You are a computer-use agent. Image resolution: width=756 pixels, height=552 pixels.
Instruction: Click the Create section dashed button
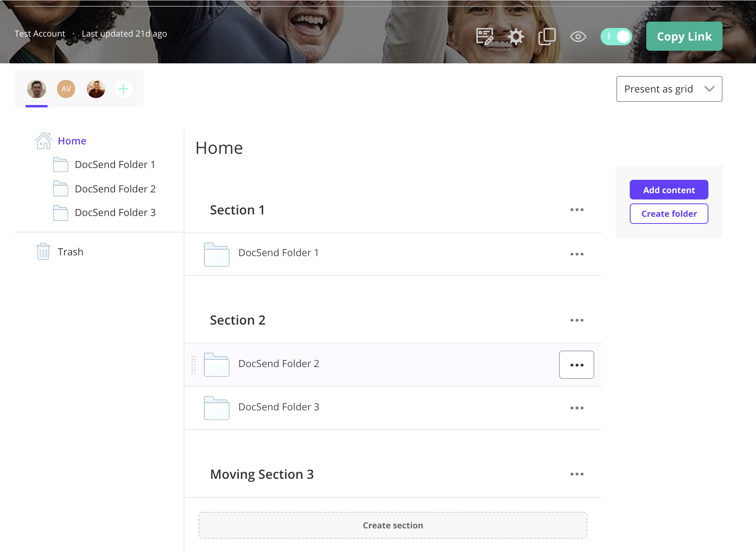coord(393,525)
